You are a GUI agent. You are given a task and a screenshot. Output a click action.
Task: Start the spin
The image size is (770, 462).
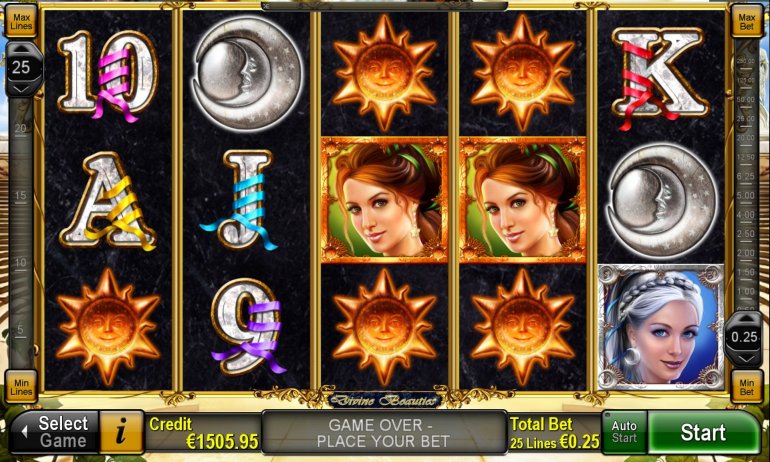pyautogui.click(x=703, y=433)
